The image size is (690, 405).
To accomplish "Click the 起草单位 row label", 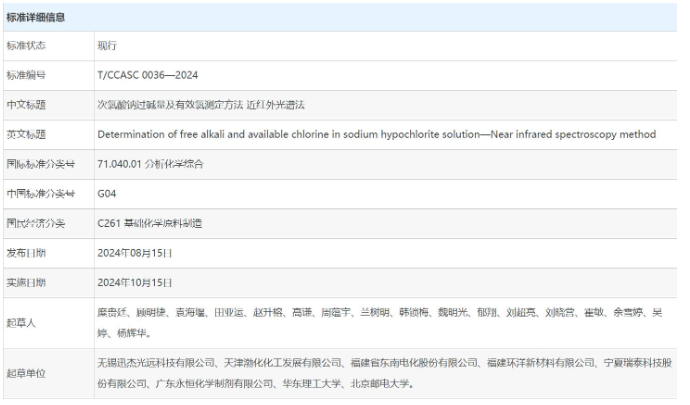I will pos(26,373).
